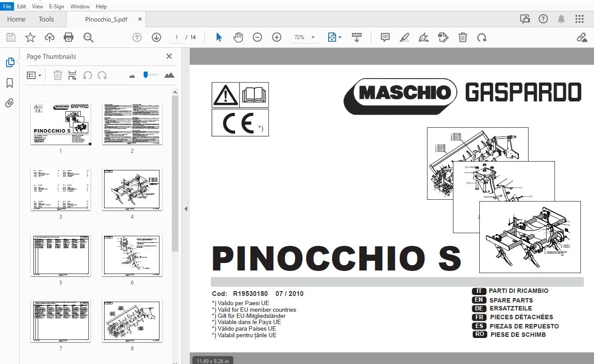Open the Fill and Sign tool

pos(424,37)
